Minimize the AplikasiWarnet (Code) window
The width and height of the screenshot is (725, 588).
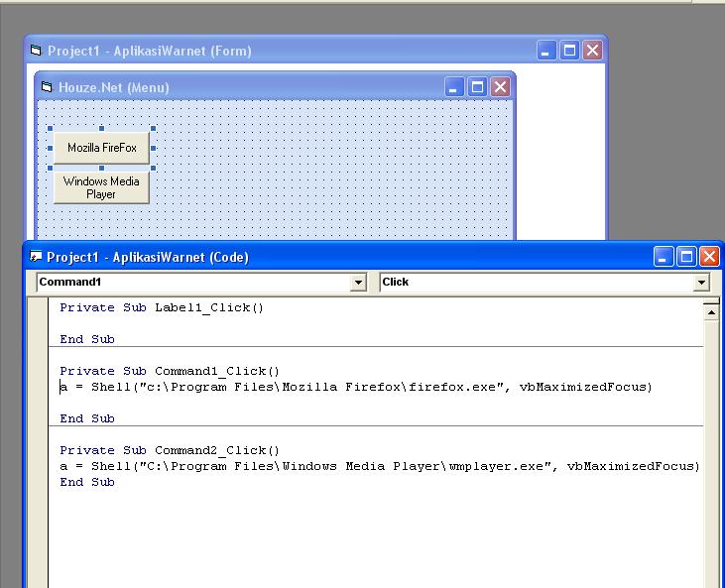(664, 257)
